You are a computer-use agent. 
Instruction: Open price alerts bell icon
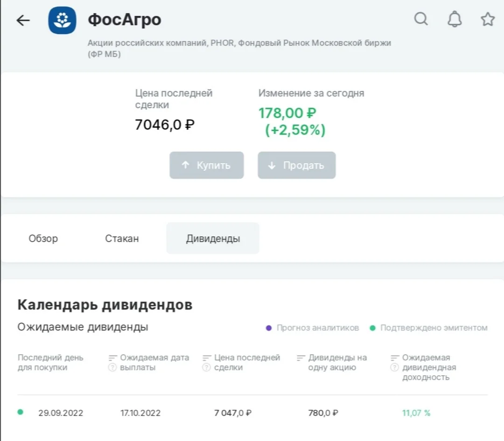[455, 19]
